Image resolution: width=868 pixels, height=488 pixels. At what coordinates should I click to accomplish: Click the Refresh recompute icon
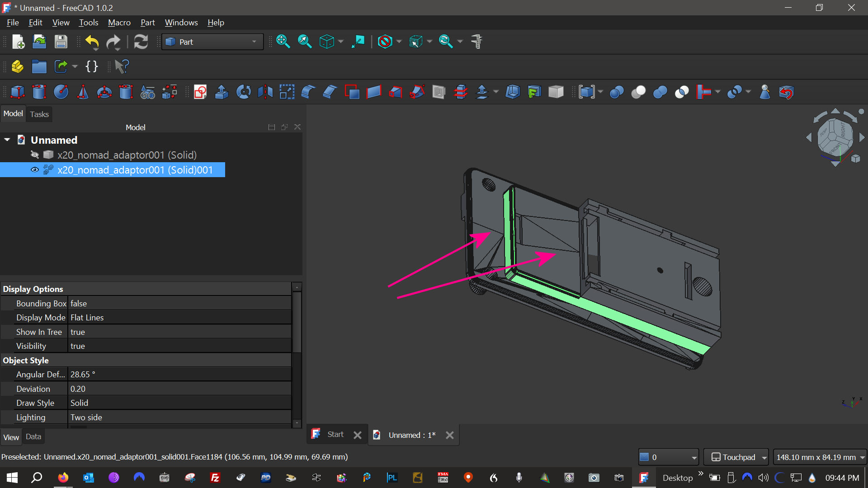(141, 42)
